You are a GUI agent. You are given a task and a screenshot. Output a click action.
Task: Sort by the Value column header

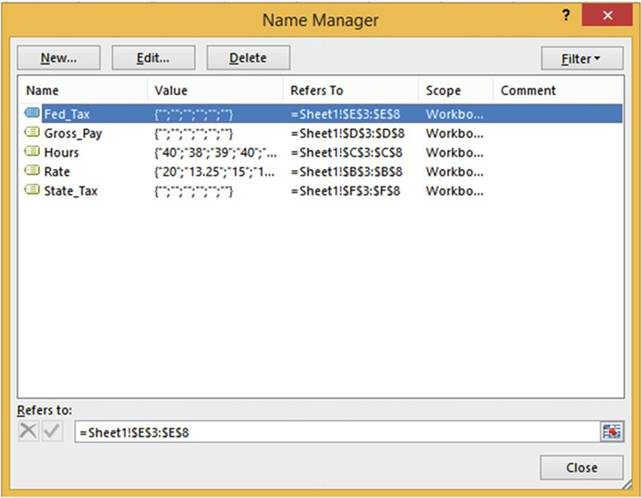pos(213,90)
